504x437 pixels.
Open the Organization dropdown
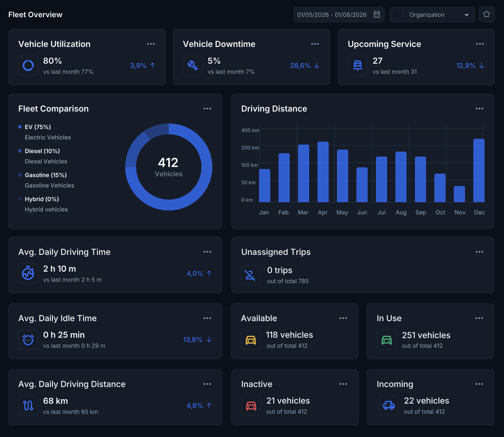[432, 15]
